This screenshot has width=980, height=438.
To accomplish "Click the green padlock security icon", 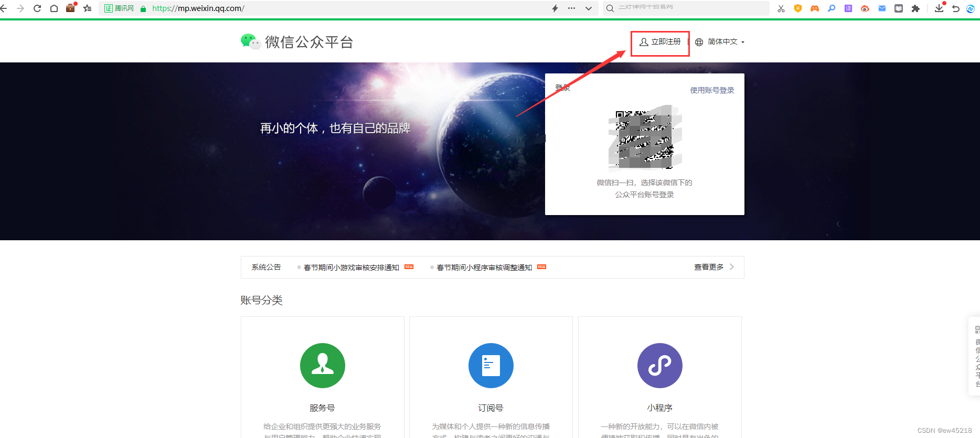I will (x=143, y=9).
